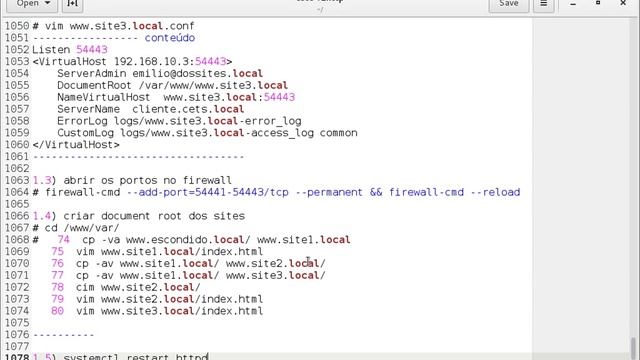640x360 pixels.
Task: Open the file chooser with the Open button
Action: click(x=33, y=3)
